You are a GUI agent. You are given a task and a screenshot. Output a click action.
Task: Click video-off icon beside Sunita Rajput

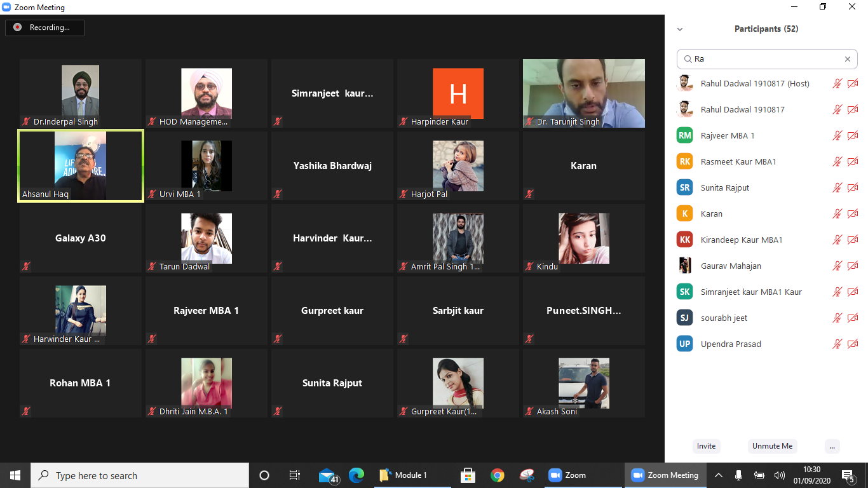853,187
